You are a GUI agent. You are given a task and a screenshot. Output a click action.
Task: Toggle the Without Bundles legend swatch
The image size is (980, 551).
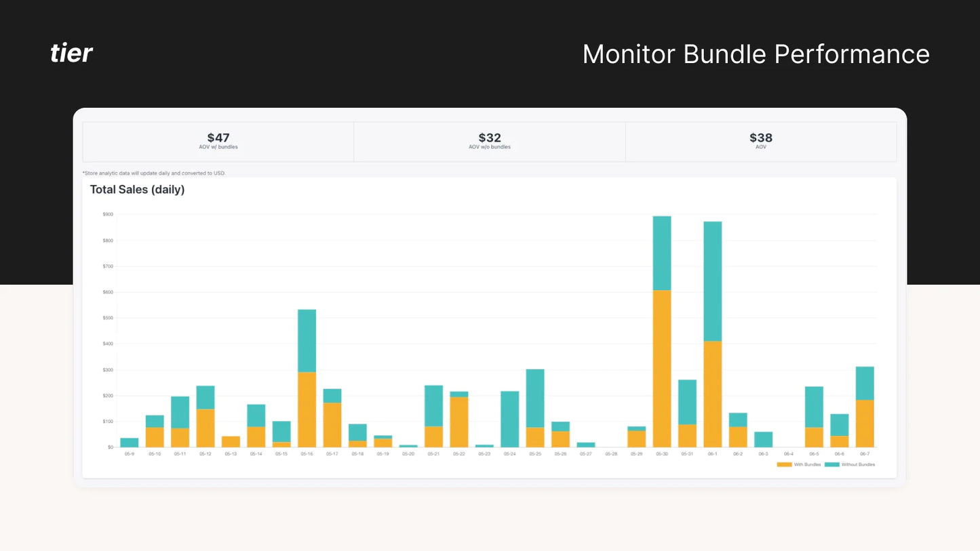pyautogui.click(x=831, y=464)
